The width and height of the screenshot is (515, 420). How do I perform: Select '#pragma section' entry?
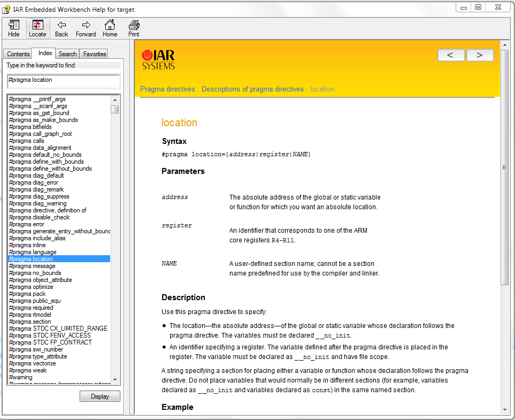coord(30,322)
